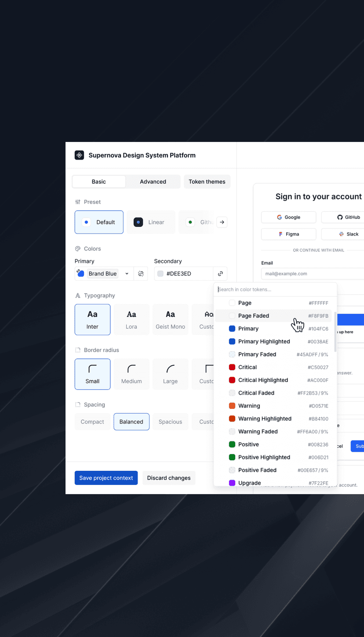Click the Border radius section icon
Screen dimensions: 364x637
77,350
